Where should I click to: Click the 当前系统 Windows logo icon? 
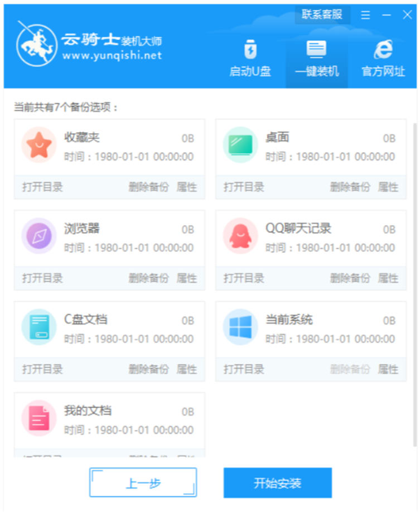(x=240, y=327)
